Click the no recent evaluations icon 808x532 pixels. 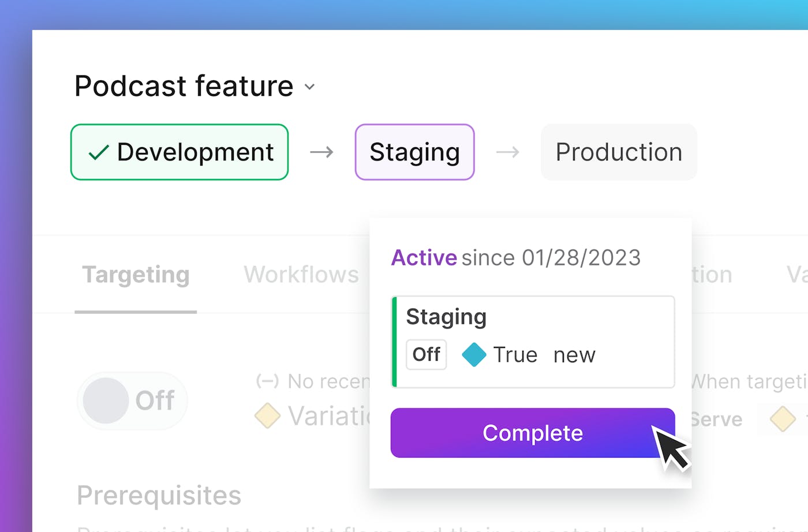267,381
